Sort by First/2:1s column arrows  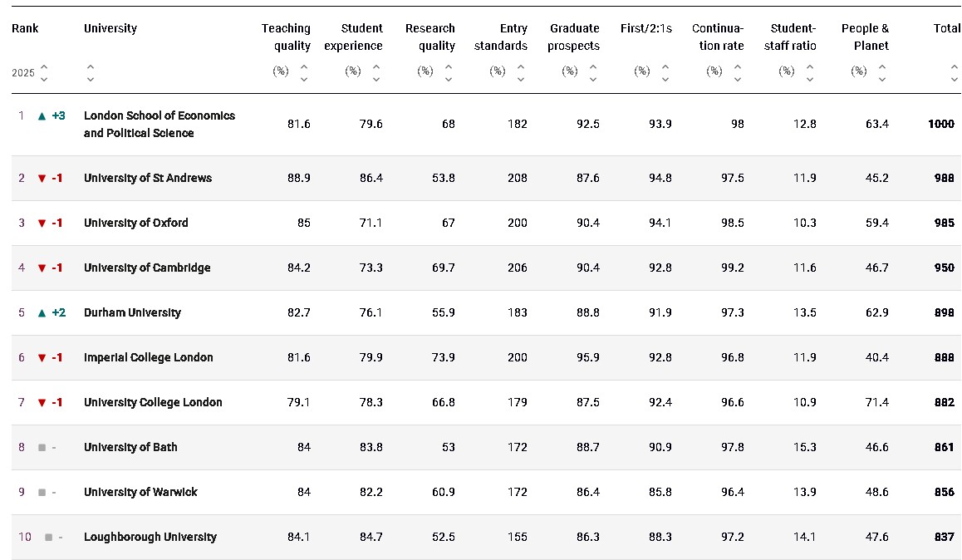pos(665,73)
